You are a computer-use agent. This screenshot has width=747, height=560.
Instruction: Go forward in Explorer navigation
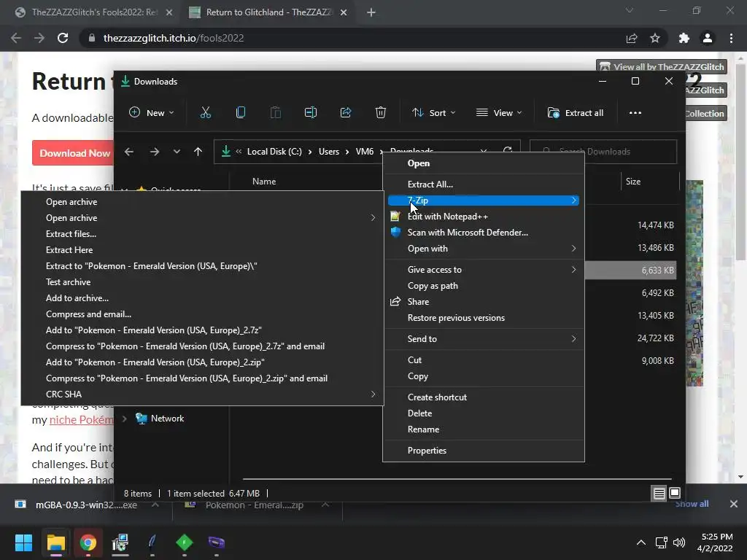click(x=155, y=152)
